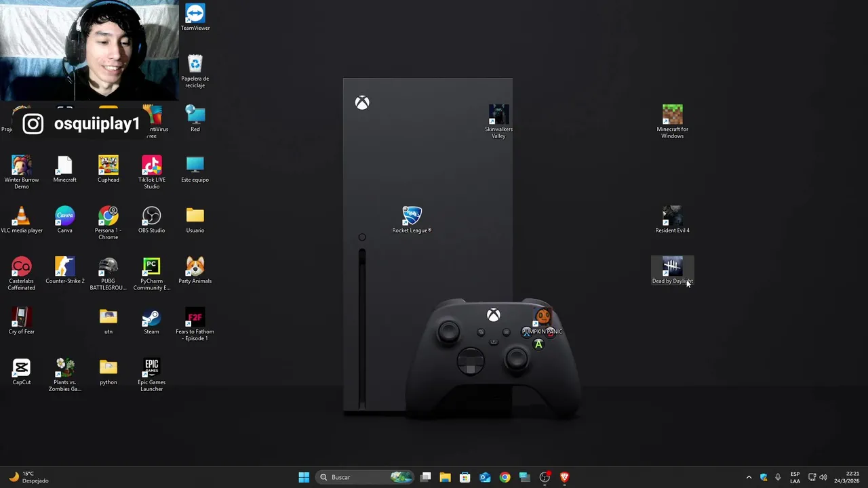This screenshot has height=488, width=868.
Task: Open the python folder
Action: (x=108, y=372)
